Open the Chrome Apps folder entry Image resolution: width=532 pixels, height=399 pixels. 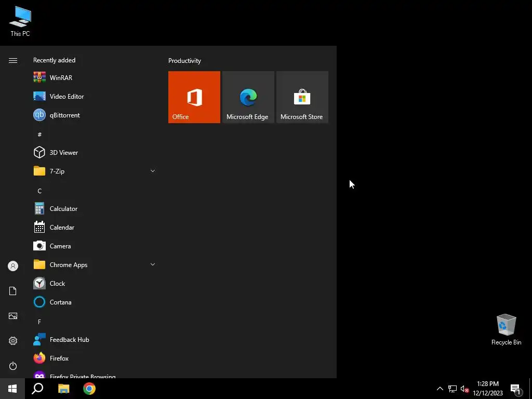[95, 264]
